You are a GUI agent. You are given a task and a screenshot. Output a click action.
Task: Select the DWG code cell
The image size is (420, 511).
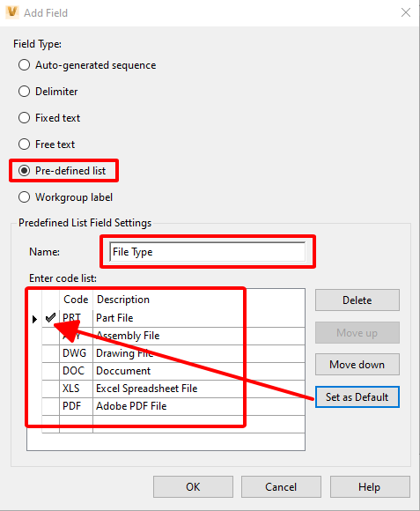(x=77, y=353)
